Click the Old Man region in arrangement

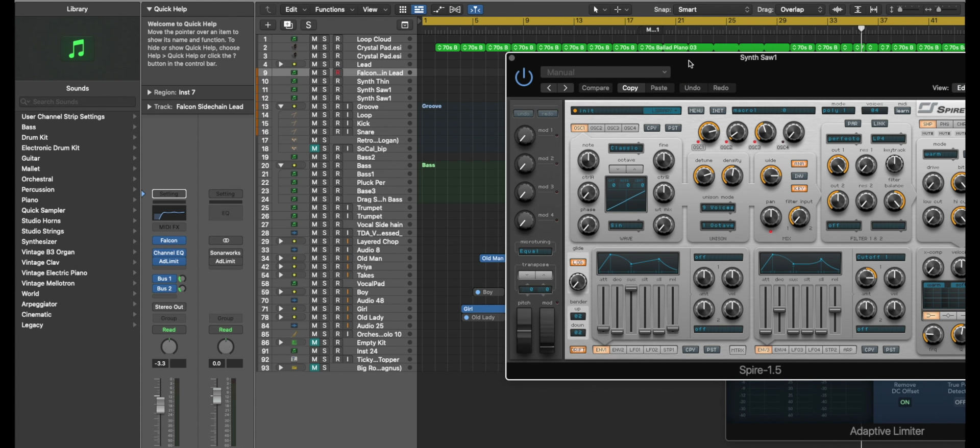coord(492,258)
